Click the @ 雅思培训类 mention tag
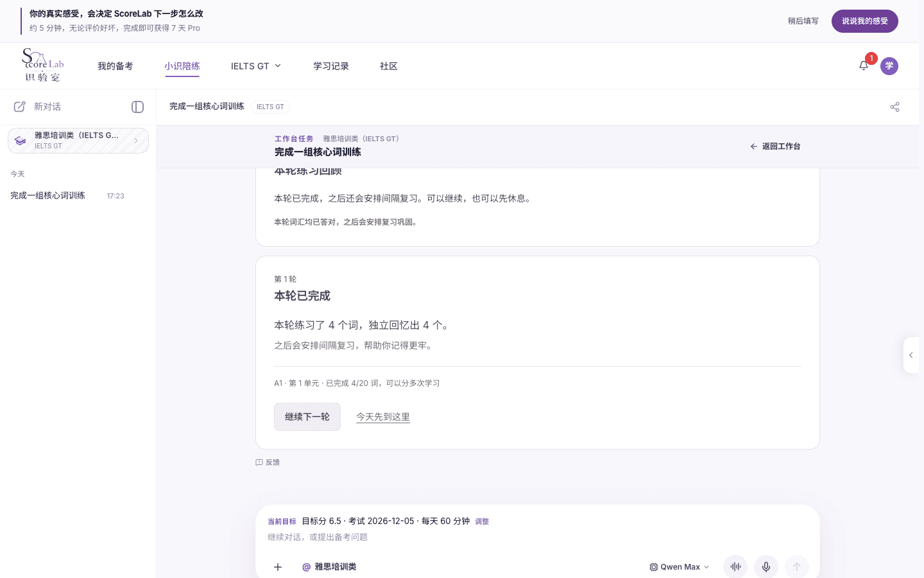924x578 pixels. pos(329,567)
